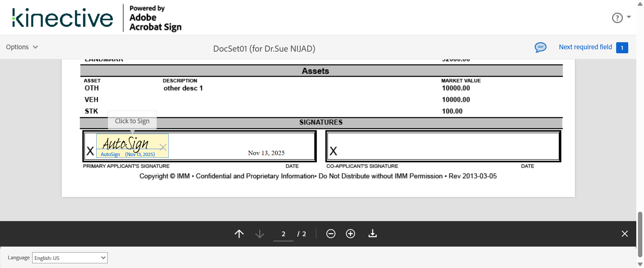Open the help question mark menu

(617, 18)
